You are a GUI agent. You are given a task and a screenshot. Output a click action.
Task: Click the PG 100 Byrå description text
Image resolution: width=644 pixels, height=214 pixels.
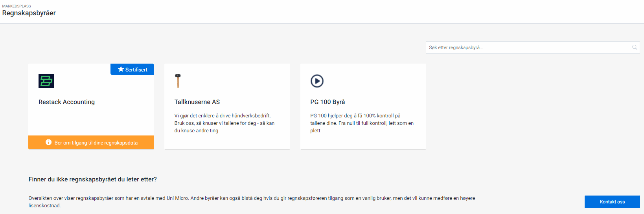(362, 123)
